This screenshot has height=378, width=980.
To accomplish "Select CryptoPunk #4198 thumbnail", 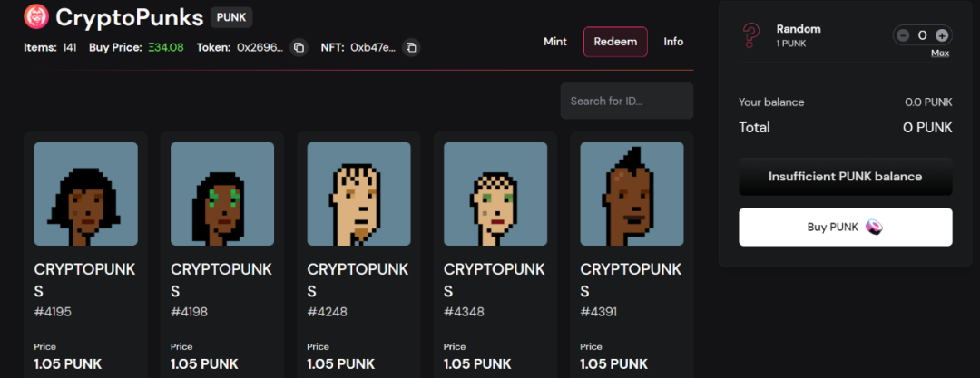I will click(x=222, y=194).
